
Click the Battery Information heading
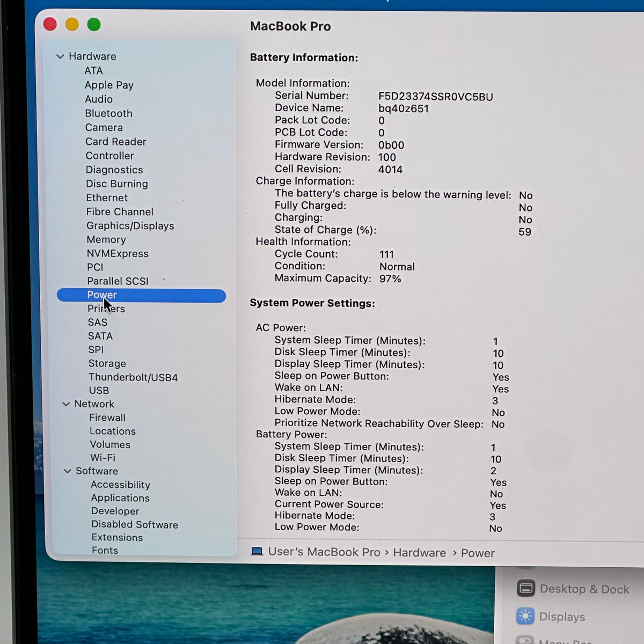click(x=304, y=57)
